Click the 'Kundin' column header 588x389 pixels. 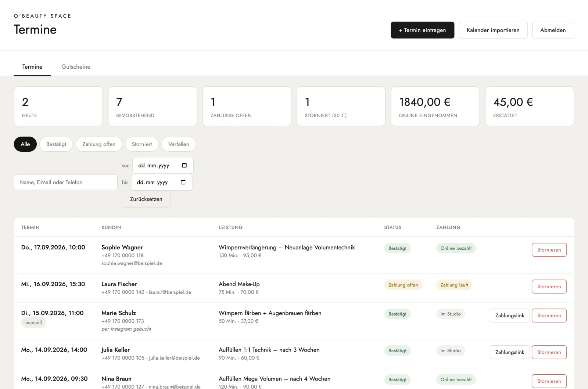tap(111, 227)
